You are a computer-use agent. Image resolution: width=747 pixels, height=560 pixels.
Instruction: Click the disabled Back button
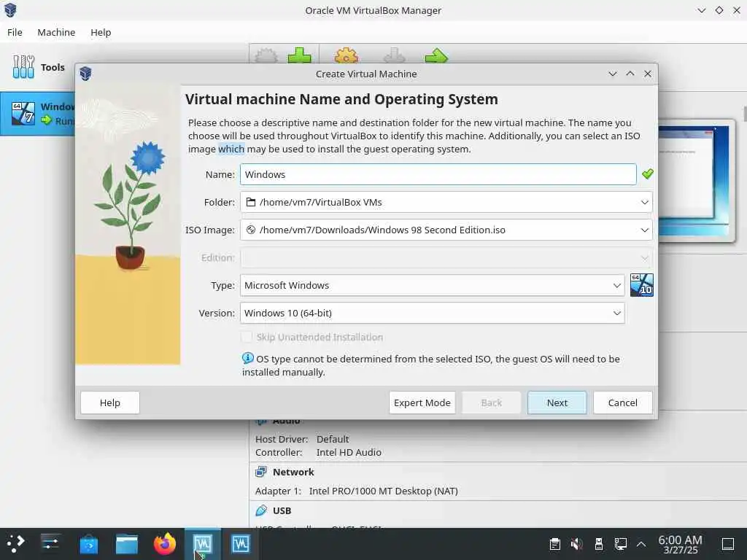coord(491,402)
